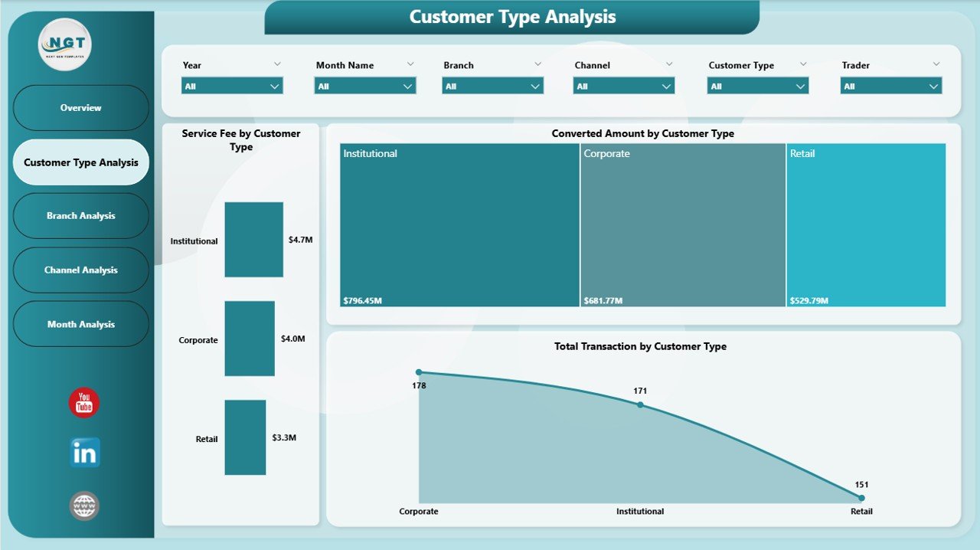Viewport: 980px width, 550px height.
Task: Click the website globe icon
Action: (x=83, y=506)
